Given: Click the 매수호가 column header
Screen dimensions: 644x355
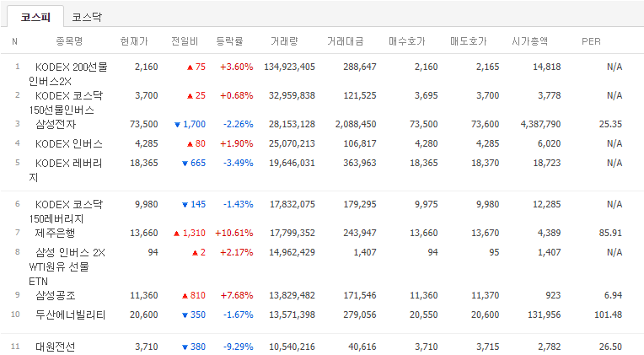Looking at the screenshot, I should (407, 41).
